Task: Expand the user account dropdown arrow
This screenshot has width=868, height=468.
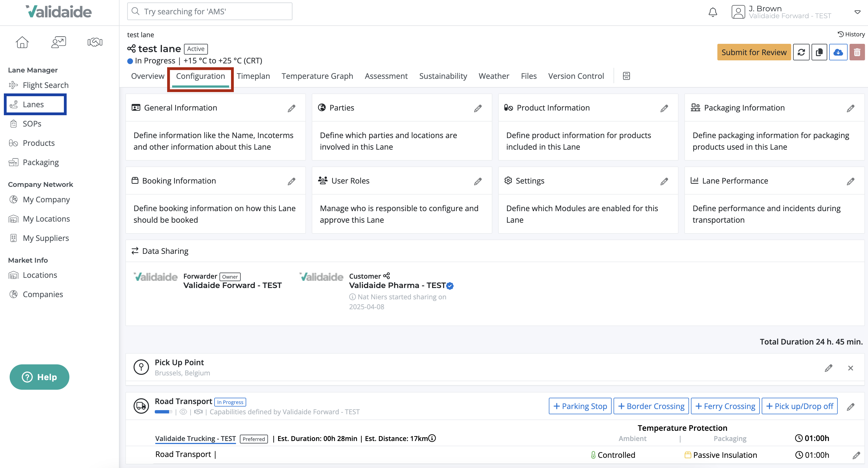Action: click(857, 12)
